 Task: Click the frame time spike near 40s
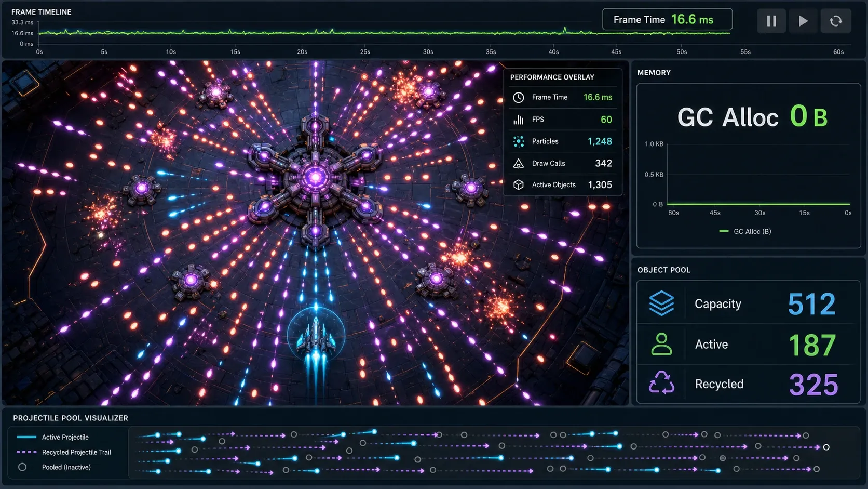coord(565,30)
